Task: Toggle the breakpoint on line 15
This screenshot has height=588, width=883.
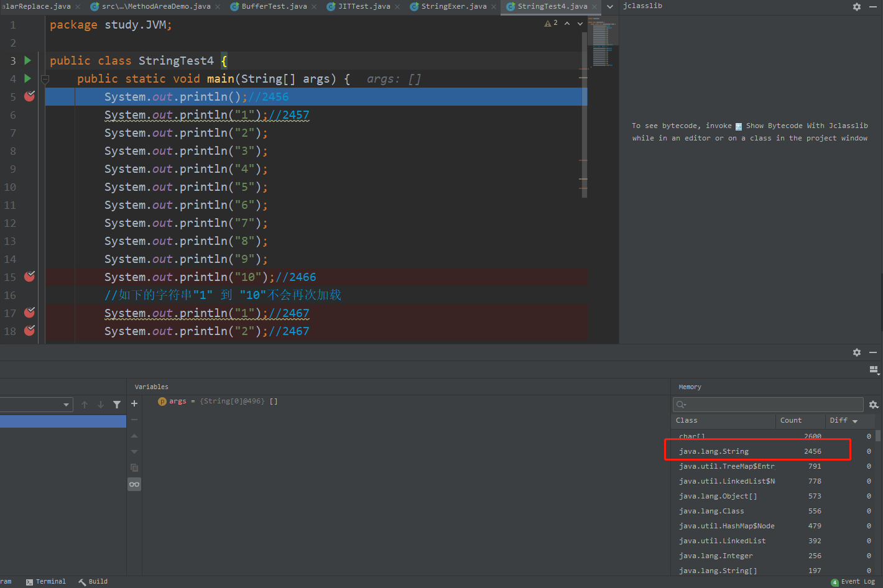Action: 29,277
